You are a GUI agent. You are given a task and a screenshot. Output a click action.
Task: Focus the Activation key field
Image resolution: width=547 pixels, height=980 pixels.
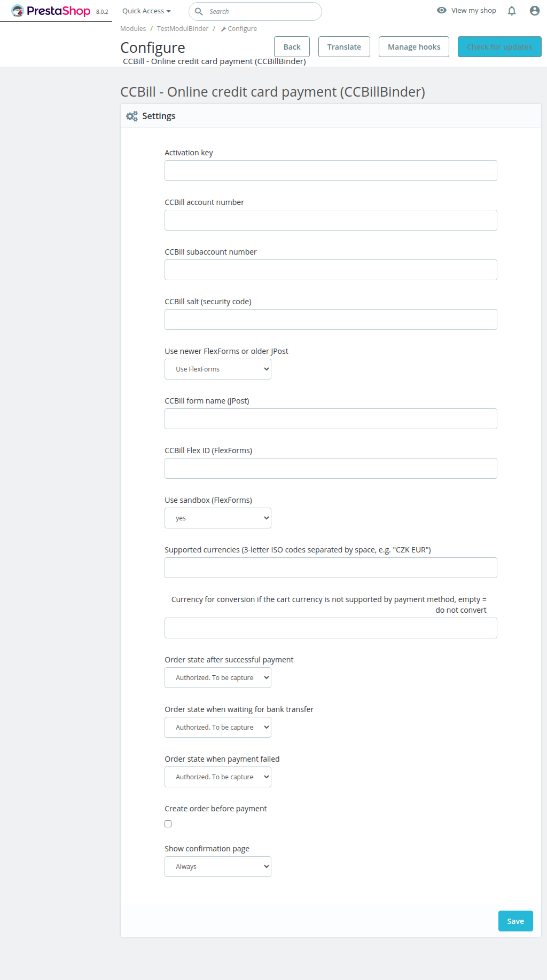[331, 170]
